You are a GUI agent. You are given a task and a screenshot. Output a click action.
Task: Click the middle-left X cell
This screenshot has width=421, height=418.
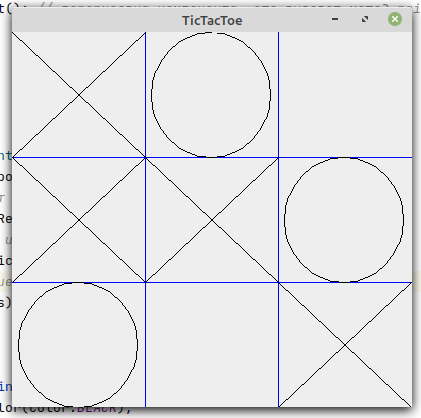[79, 220]
